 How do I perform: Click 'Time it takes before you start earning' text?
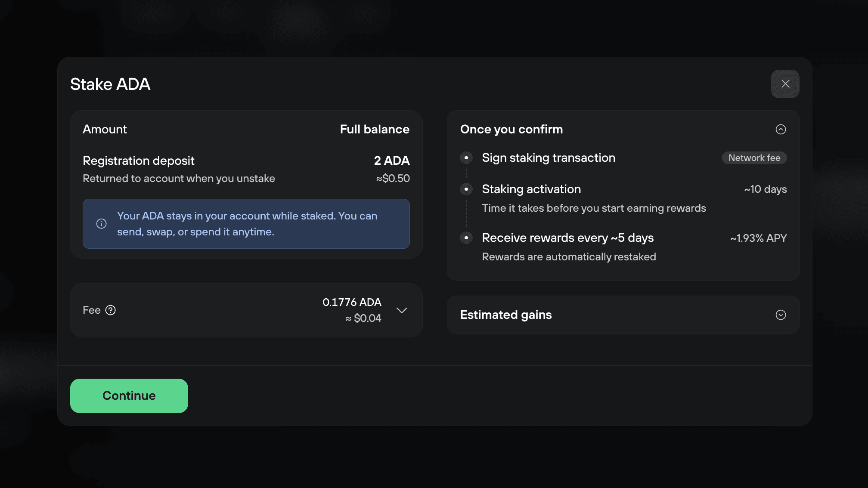point(594,208)
